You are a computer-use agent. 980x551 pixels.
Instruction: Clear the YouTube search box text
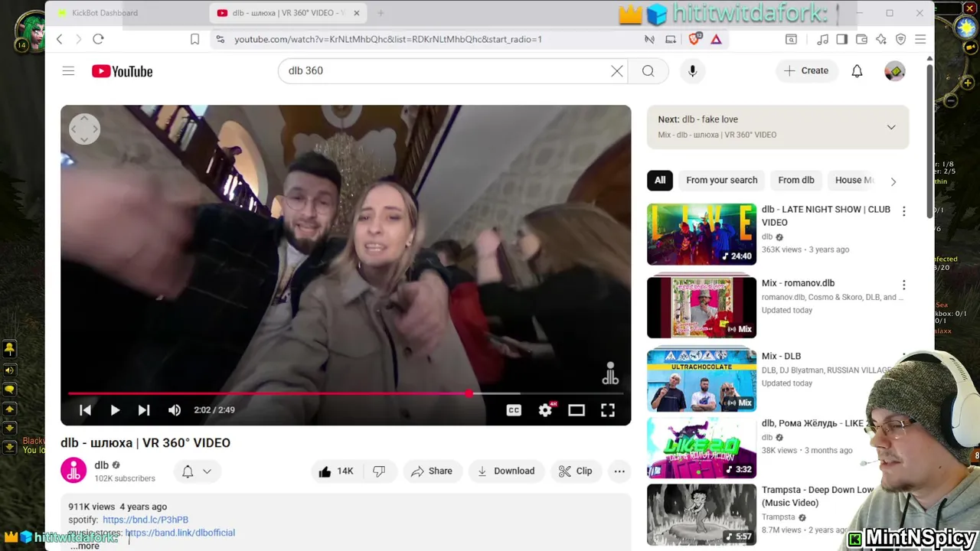(617, 71)
